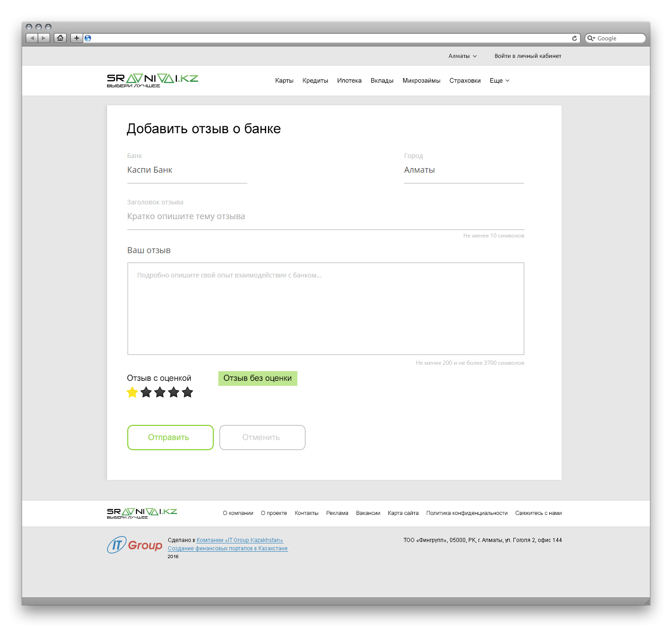Open the Контакты footer link
Screen dimensions: 672x627
[x=307, y=513]
